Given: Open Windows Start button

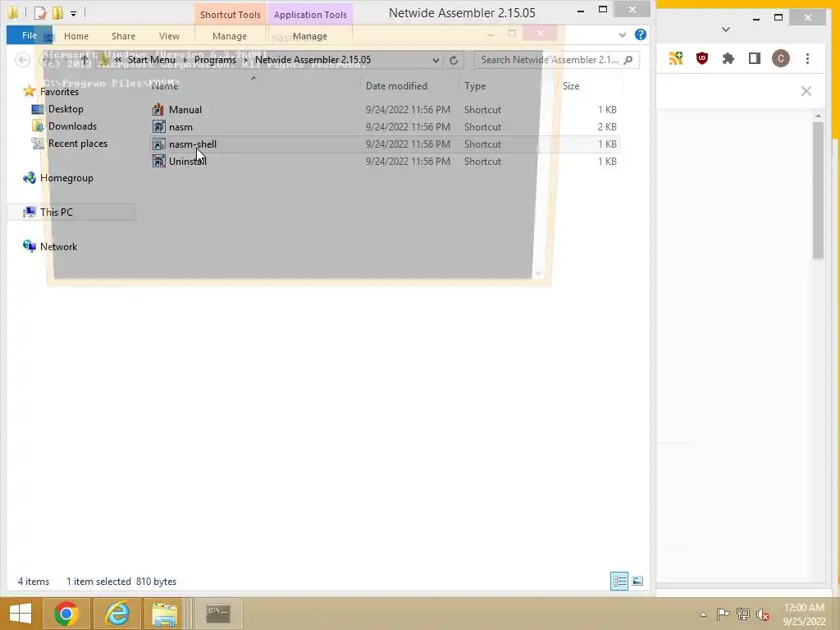Looking at the screenshot, I should [x=21, y=614].
